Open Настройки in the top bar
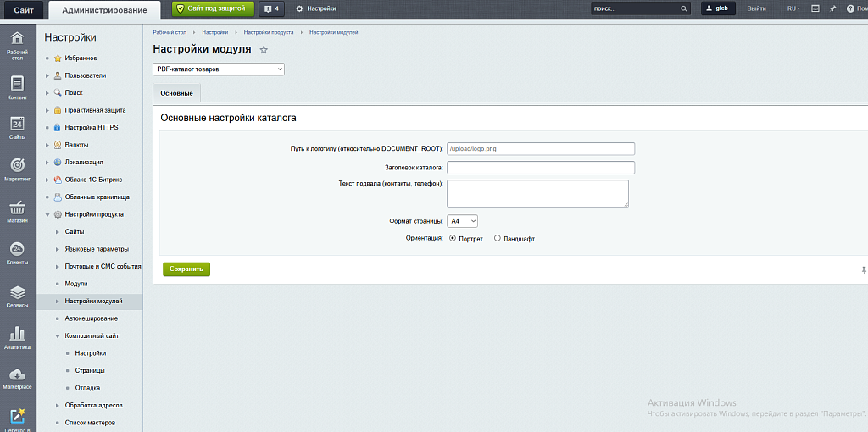868x432 pixels. (316, 8)
